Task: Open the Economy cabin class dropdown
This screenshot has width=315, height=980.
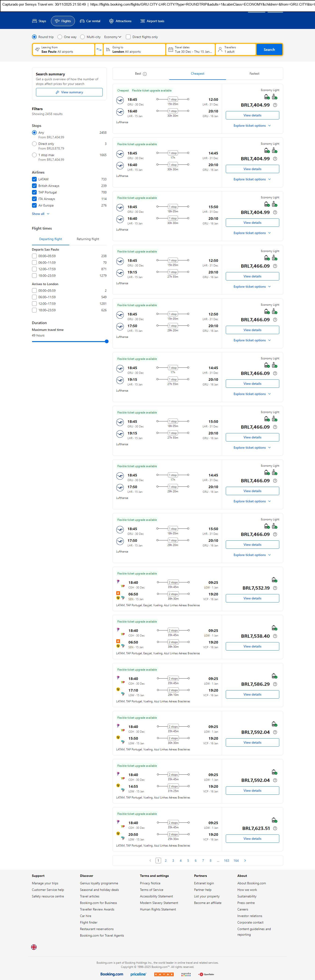Action: coord(112,37)
